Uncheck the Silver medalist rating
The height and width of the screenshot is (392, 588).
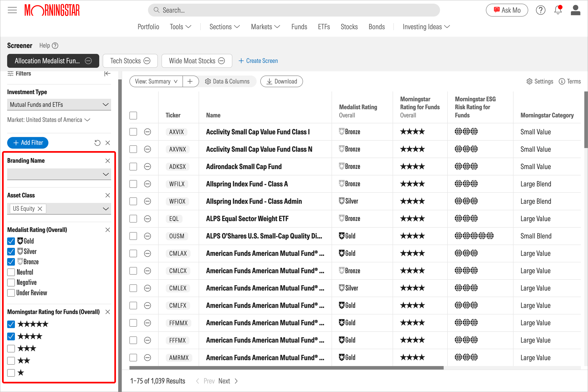(11, 252)
